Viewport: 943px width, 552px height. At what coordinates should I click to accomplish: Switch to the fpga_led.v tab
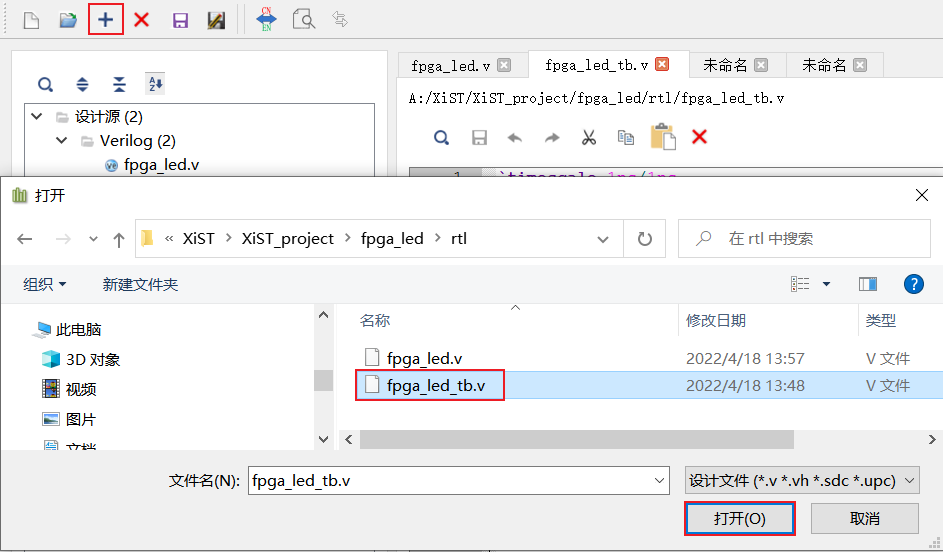450,65
